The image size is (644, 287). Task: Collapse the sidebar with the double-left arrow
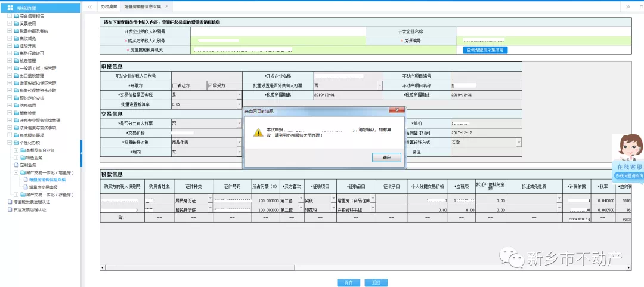click(x=89, y=6)
